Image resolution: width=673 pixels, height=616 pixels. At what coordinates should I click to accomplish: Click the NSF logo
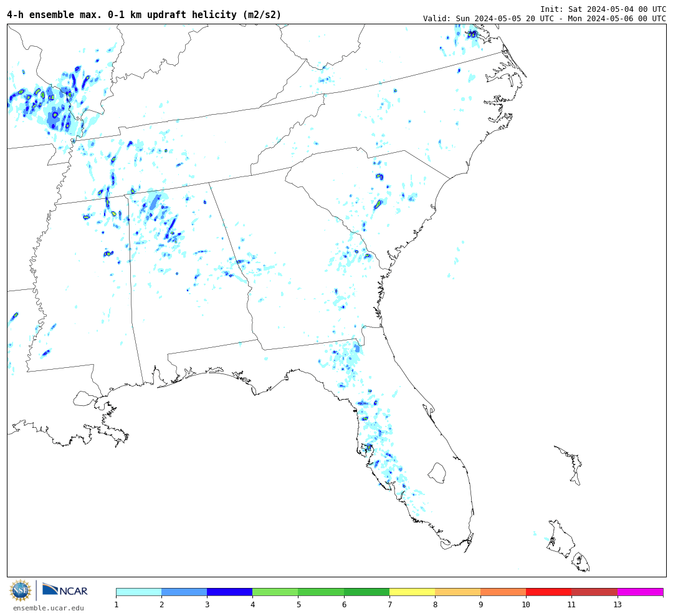(x=21, y=590)
